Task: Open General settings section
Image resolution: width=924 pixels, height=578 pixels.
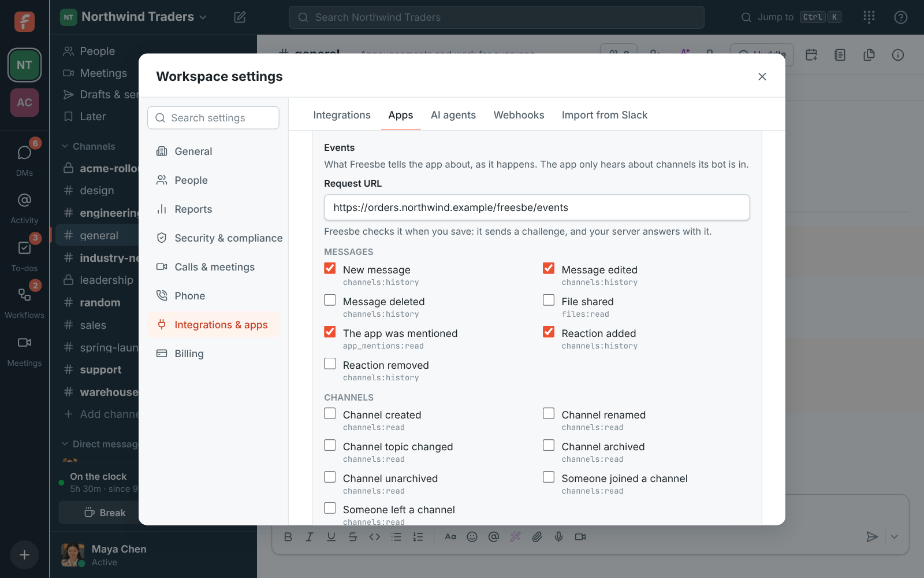Action: tap(214, 151)
